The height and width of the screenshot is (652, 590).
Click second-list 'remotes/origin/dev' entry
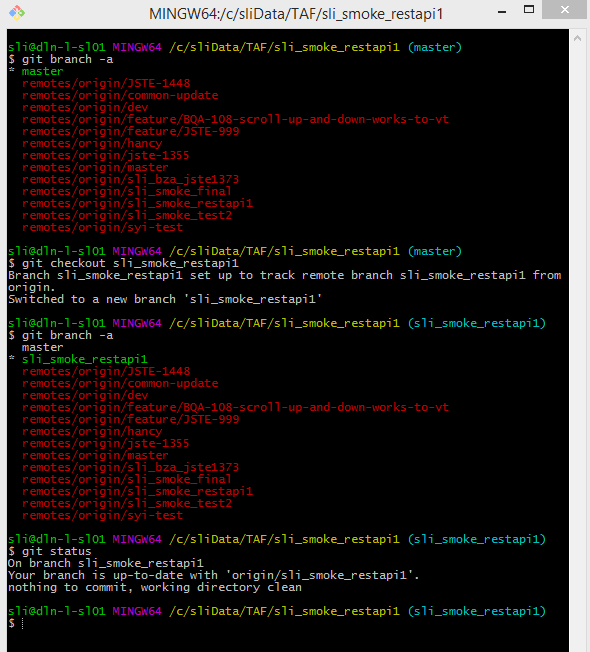85,395
